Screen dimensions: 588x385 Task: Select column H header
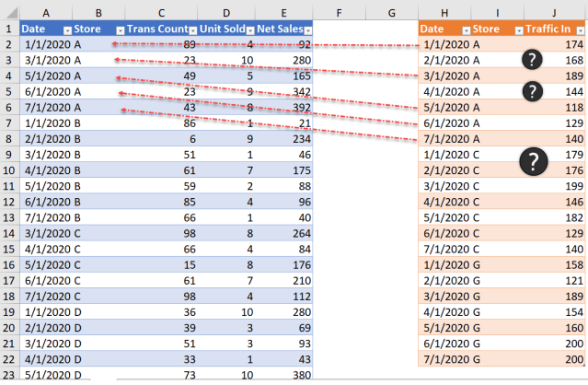click(444, 13)
